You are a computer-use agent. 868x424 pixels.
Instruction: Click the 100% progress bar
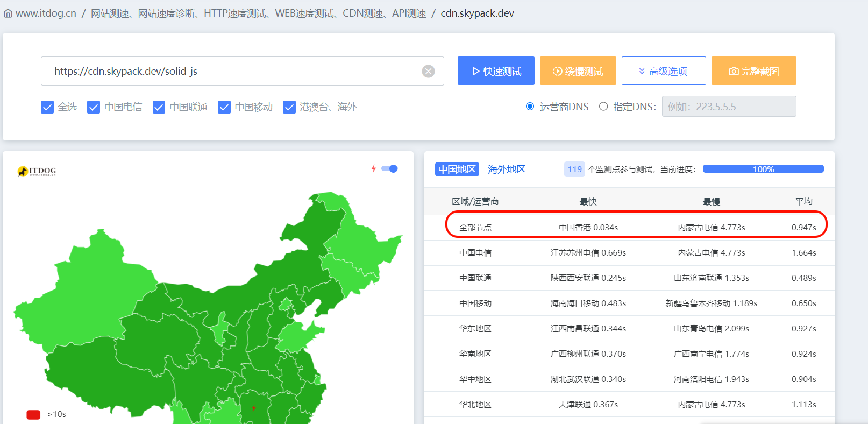coord(763,169)
